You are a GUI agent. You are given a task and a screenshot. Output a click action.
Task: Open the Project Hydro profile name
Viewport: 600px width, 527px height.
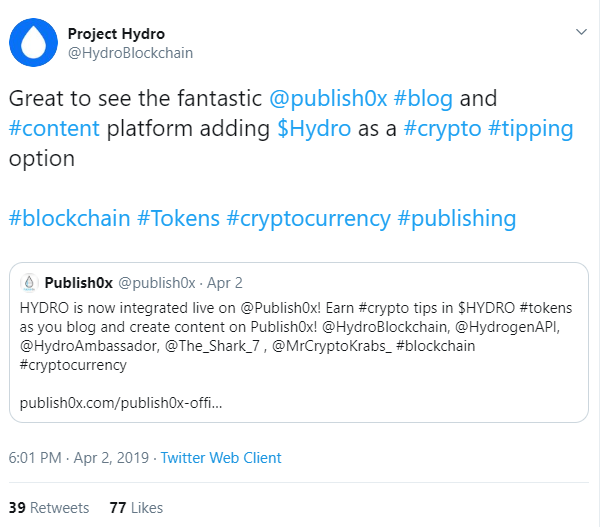coord(116,34)
